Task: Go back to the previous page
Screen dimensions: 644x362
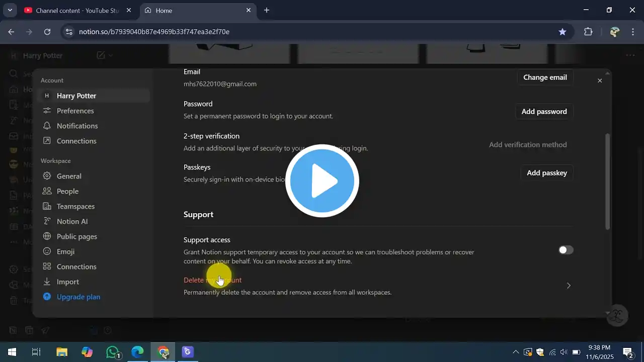Action: (x=11, y=32)
